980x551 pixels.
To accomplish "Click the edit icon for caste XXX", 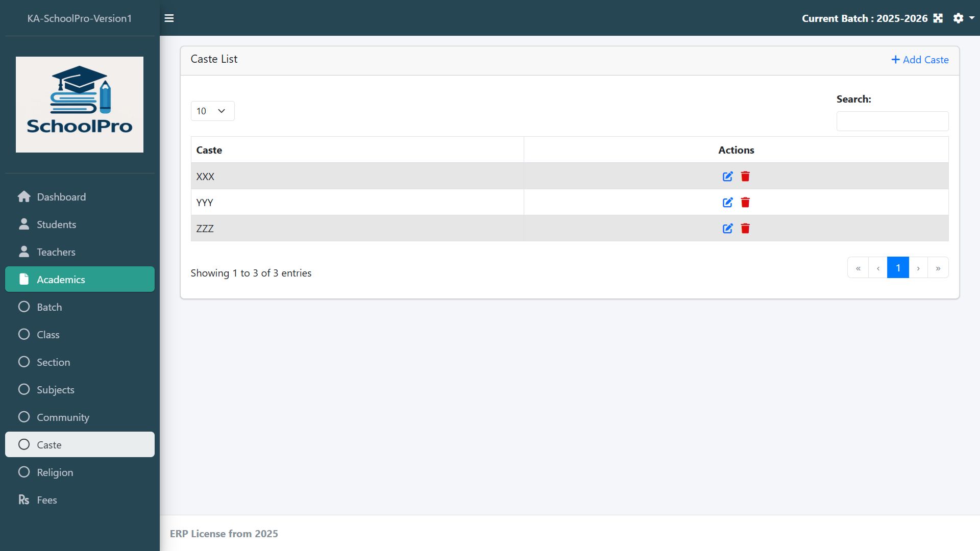I will (727, 177).
